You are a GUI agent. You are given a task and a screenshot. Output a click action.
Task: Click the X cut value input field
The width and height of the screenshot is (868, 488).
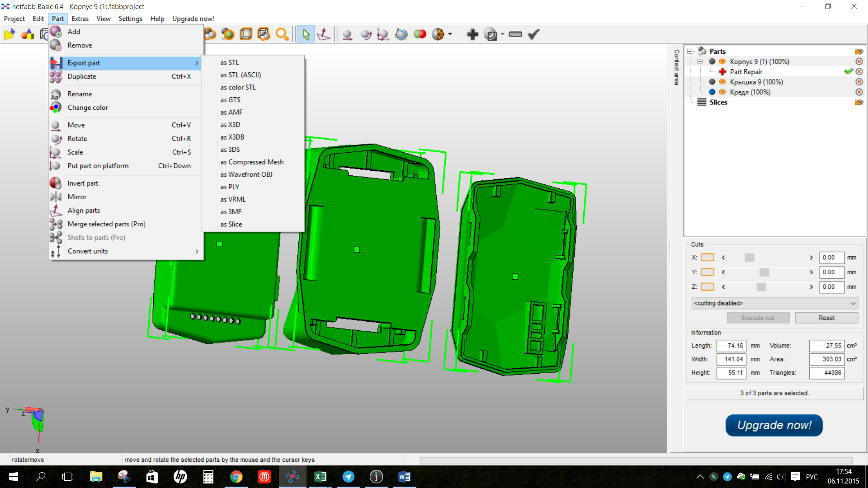tap(831, 258)
